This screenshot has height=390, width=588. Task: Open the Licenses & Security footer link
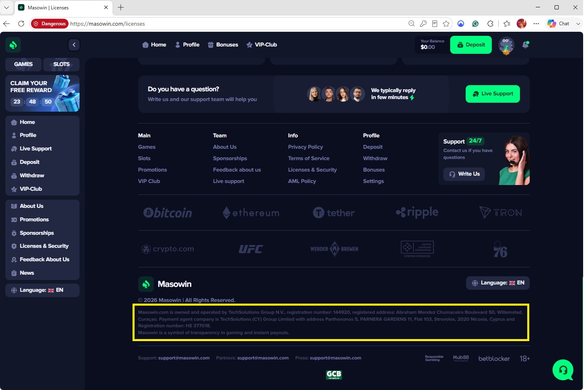[x=312, y=170]
